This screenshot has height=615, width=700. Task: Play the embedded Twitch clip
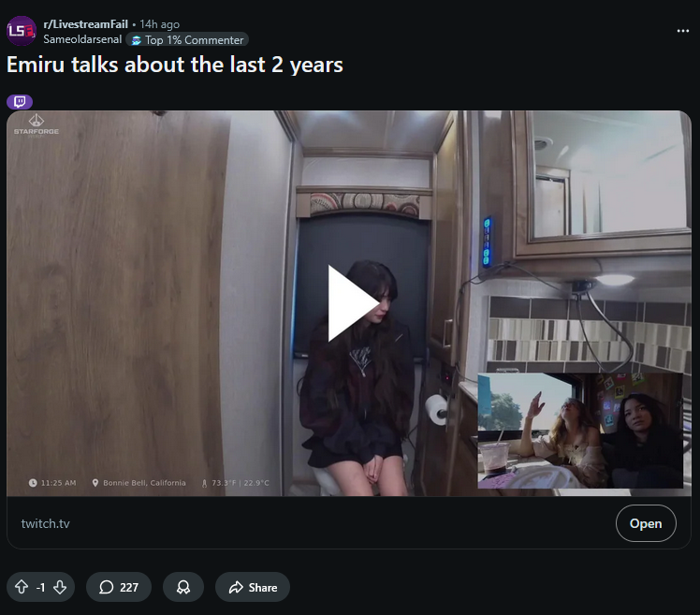point(353,303)
